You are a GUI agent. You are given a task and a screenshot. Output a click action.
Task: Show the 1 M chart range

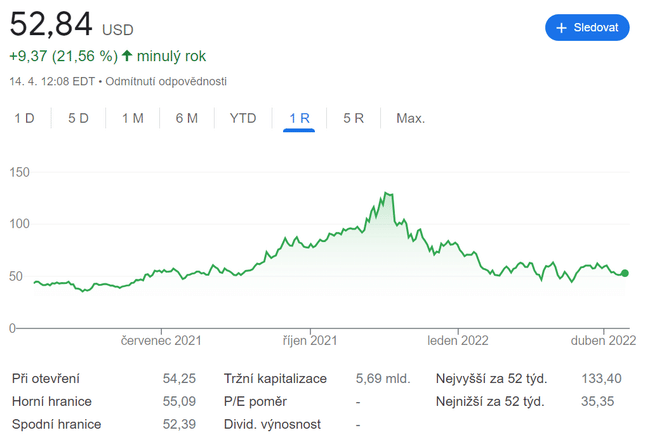(x=133, y=118)
